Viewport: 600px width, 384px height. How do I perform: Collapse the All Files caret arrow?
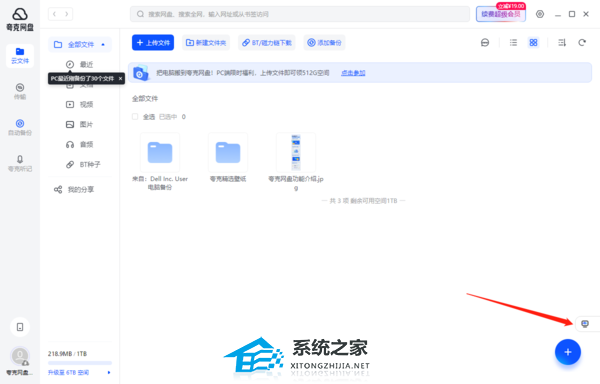point(103,44)
